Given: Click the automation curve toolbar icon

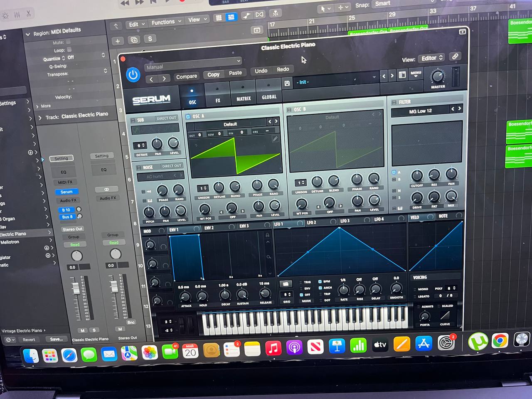Looking at the screenshot, I should click(247, 16).
